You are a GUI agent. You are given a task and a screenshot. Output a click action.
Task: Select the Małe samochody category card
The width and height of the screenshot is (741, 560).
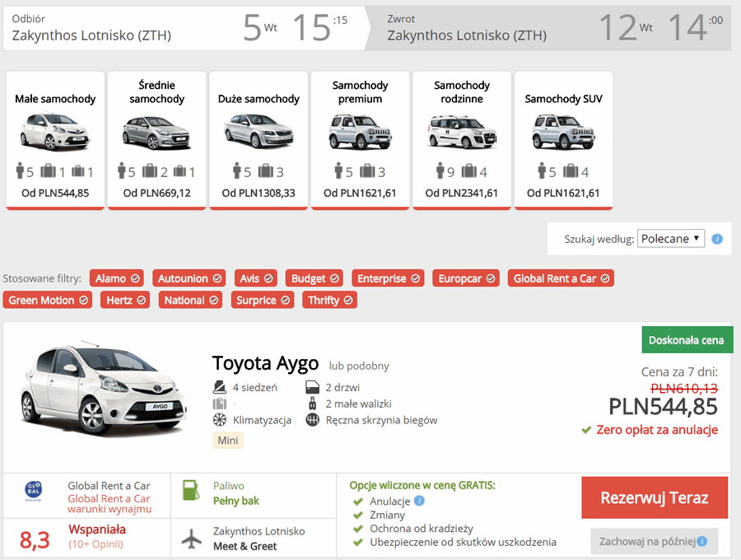click(55, 140)
